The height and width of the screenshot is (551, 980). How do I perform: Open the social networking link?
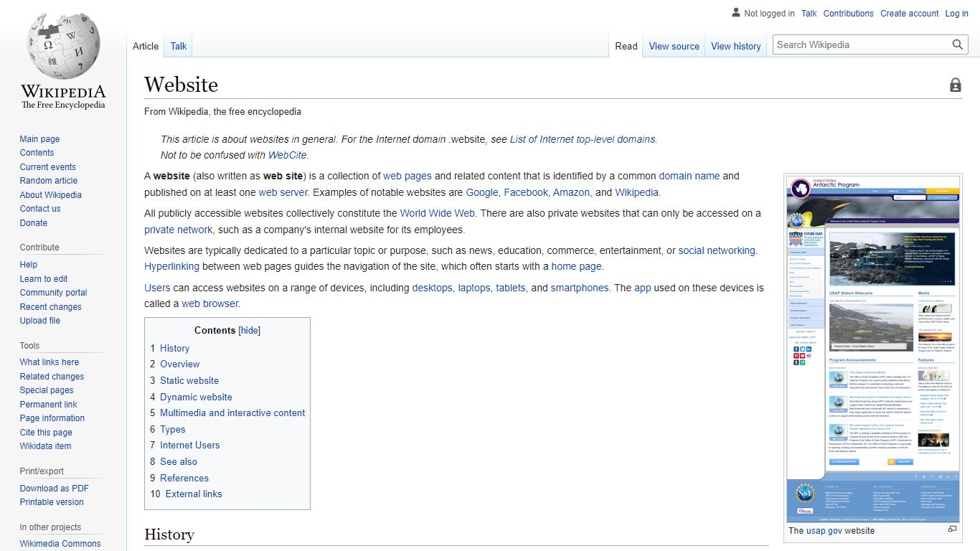click(x=717, y=250)
